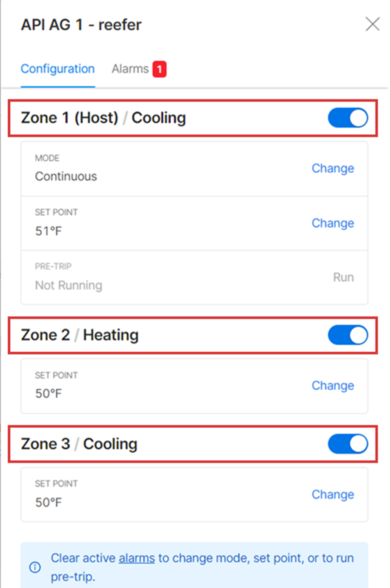Change the Zone 3 Cooling set point
Screen dimensions: 390x588
coord(332,495)
